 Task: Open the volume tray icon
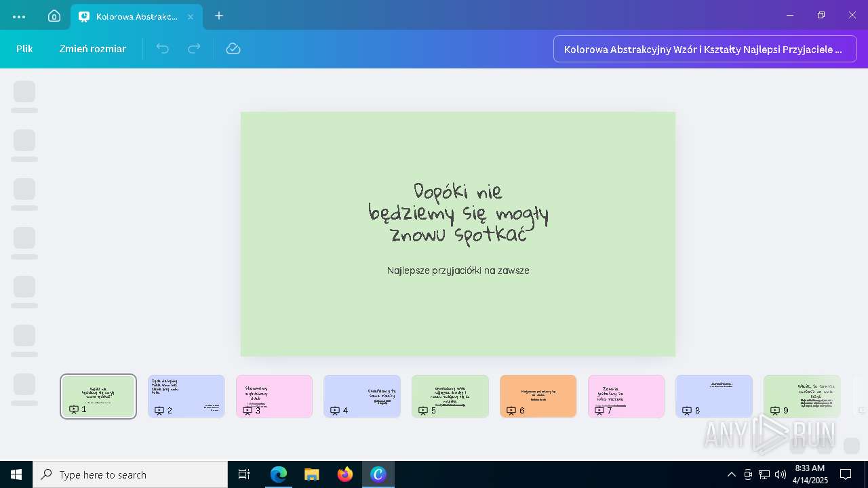click(781, 474)
